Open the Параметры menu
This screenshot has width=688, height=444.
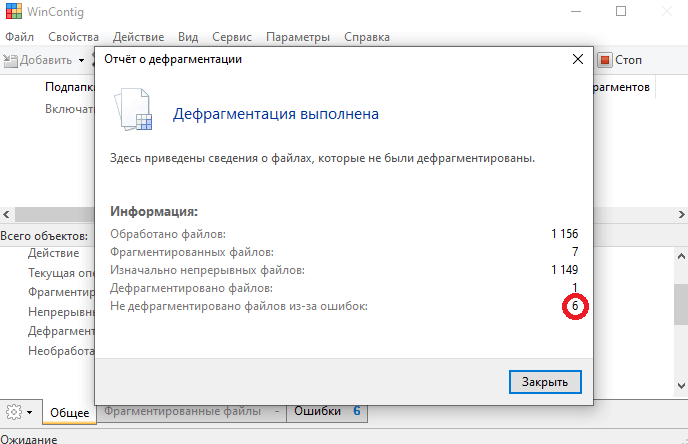point(297,37)
